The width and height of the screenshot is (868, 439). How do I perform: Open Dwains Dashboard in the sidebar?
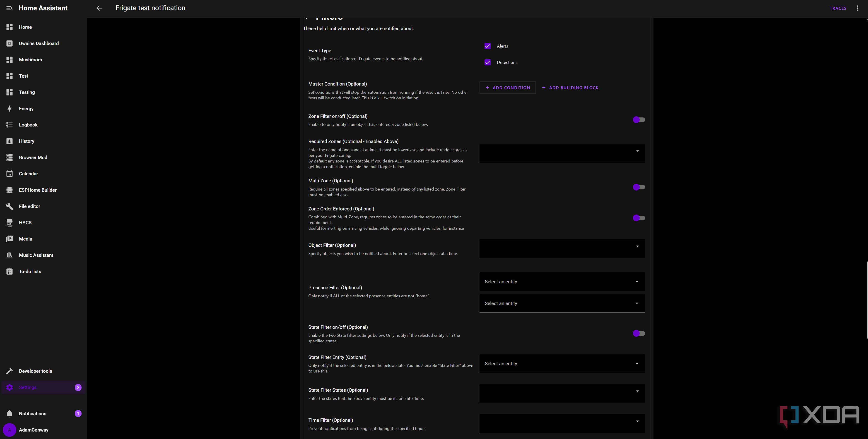(43, 43)
